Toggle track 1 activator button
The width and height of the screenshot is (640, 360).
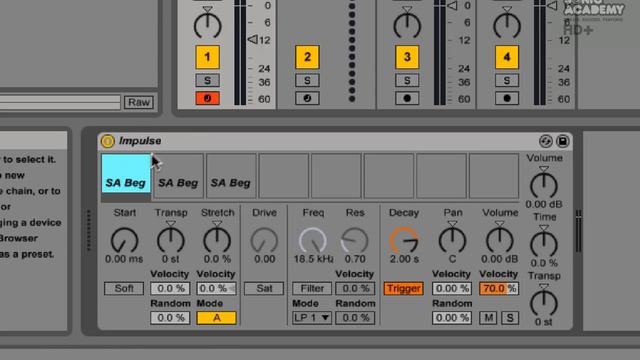(x=207, y=57)
